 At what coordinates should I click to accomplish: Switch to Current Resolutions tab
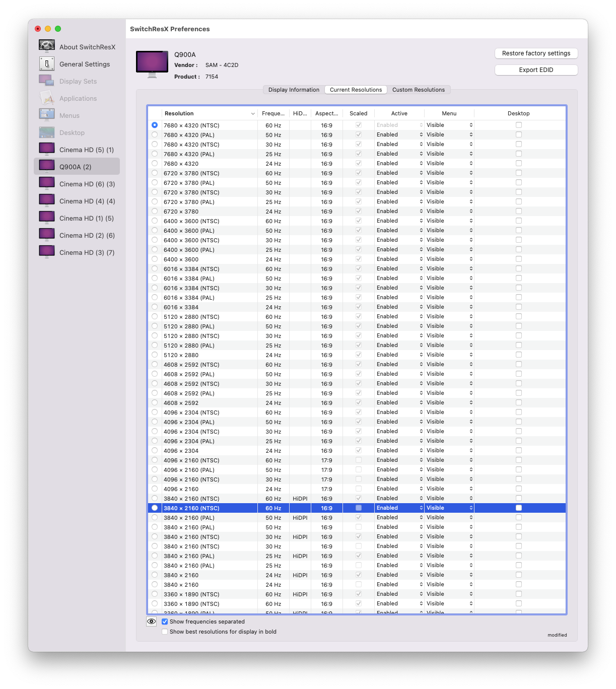[356, 90]
